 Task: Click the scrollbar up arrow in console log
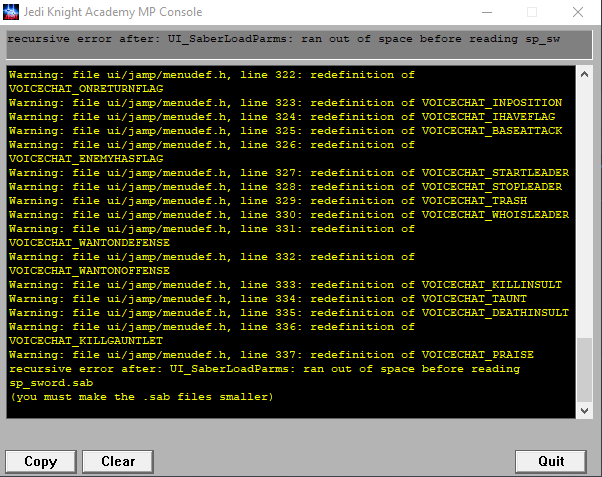tap(586, 74)
